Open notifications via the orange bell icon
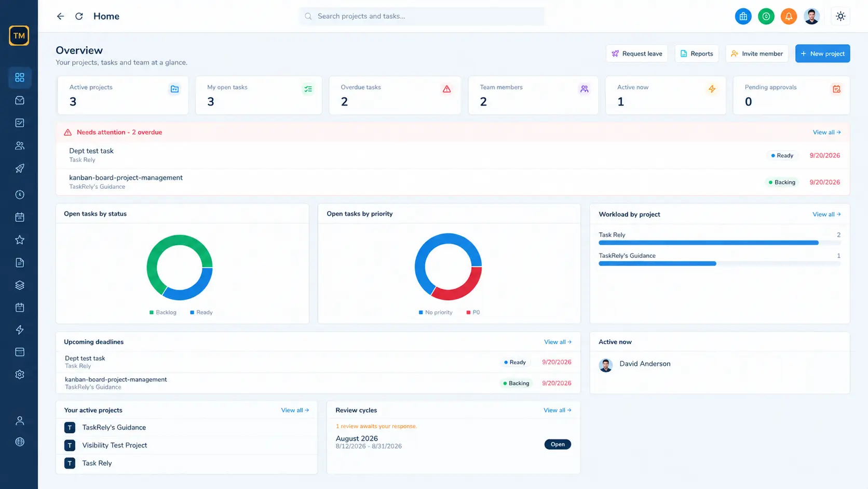The image size is (868, 489). click(x=789, y=16)
